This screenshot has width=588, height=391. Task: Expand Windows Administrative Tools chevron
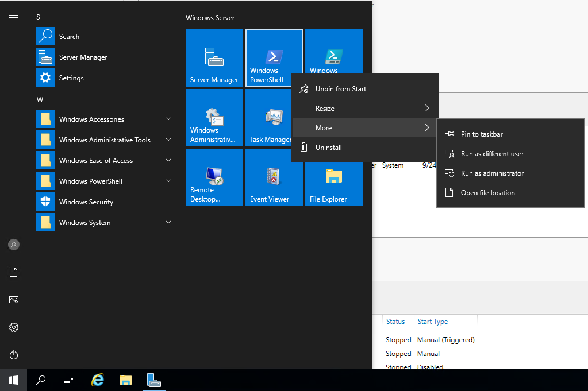[x=168, y=140]
